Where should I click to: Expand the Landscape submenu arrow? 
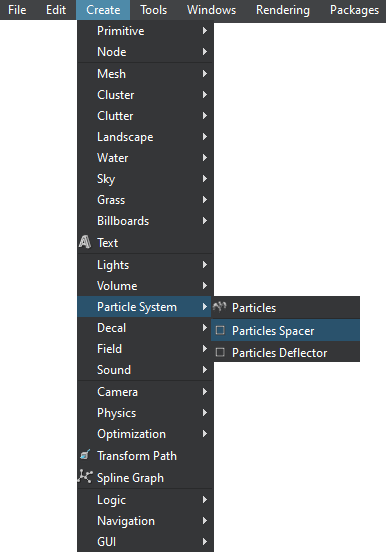205,137
